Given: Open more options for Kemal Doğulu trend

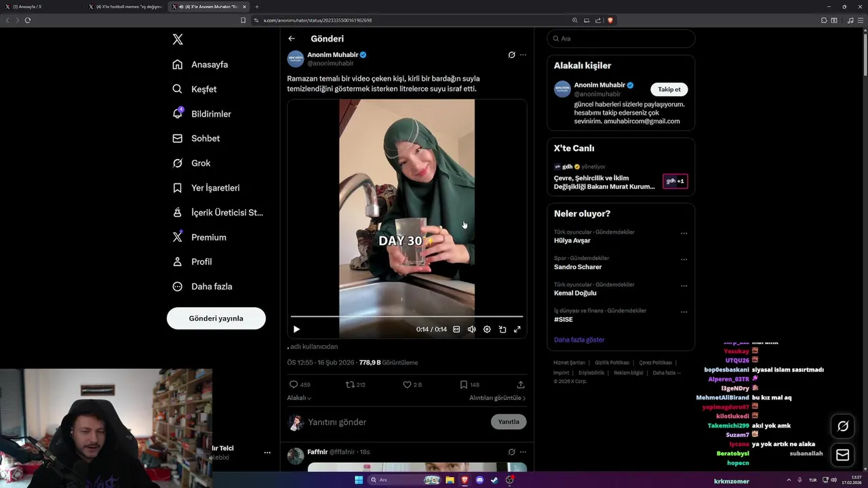Looking at the screenshot, I should pyautogui.click(x=684, y=286).
